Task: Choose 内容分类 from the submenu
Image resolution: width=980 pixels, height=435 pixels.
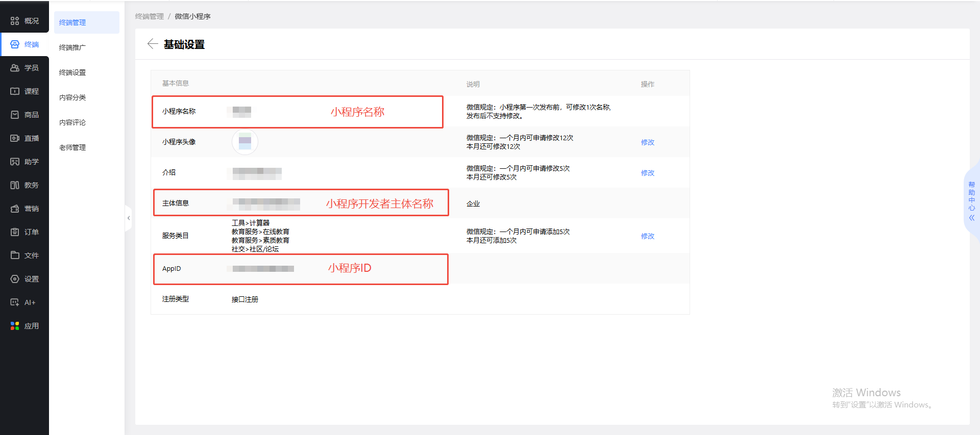Action: (72, 97)
